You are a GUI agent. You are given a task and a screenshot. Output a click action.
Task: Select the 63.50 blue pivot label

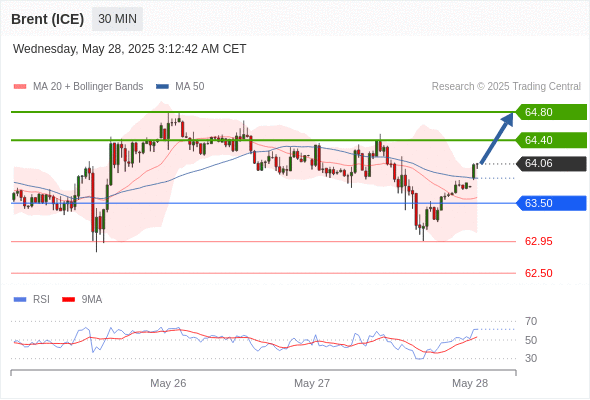(x=551, y=203)
